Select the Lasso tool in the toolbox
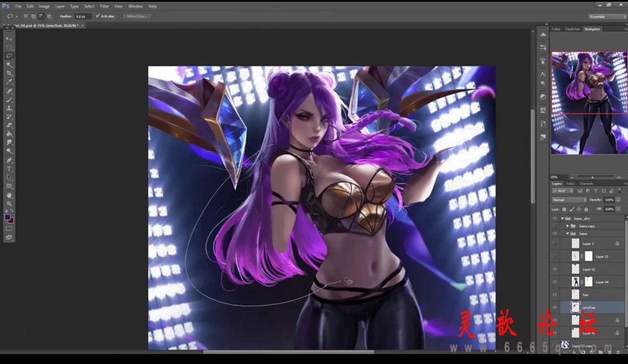 click(x=9, y=56)
